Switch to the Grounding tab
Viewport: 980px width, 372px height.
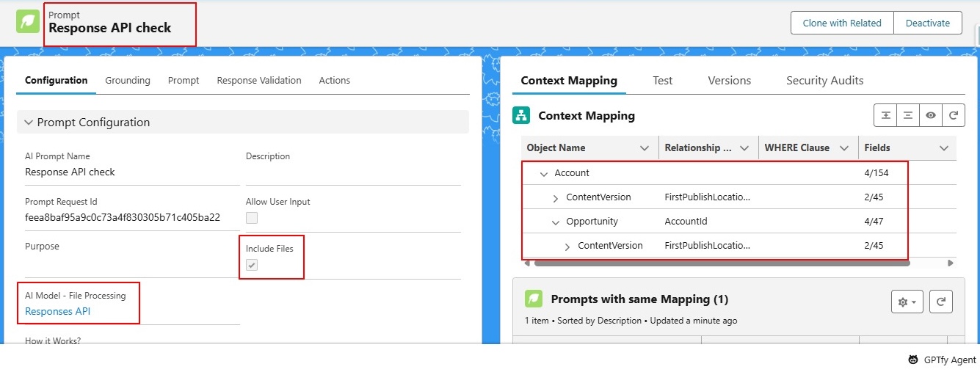(x=128, y=81)
